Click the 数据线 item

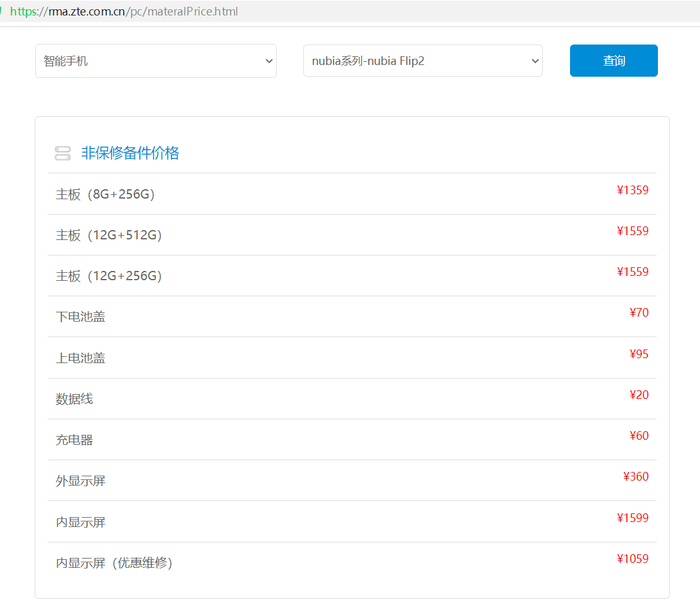pos(74,399)
